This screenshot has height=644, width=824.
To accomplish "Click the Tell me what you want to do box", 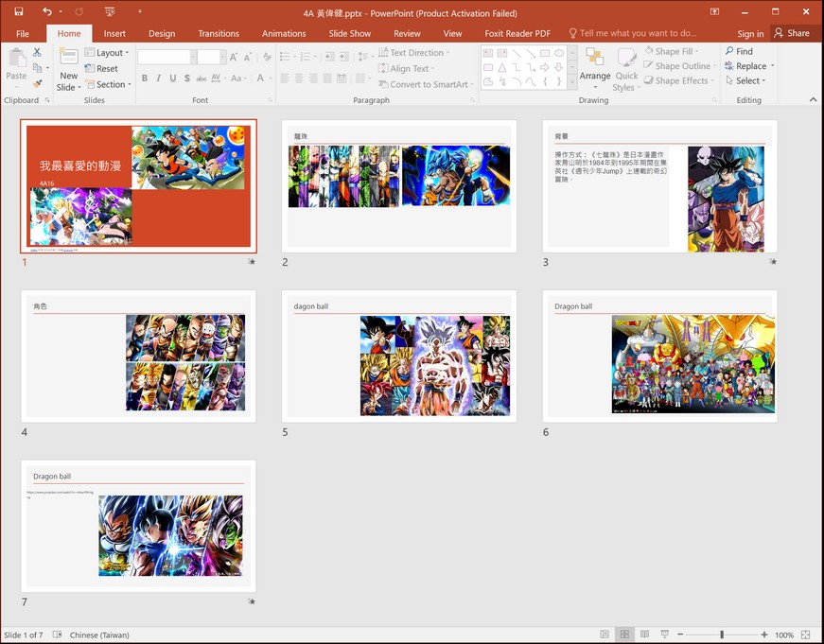I will [x=633, y=33].
